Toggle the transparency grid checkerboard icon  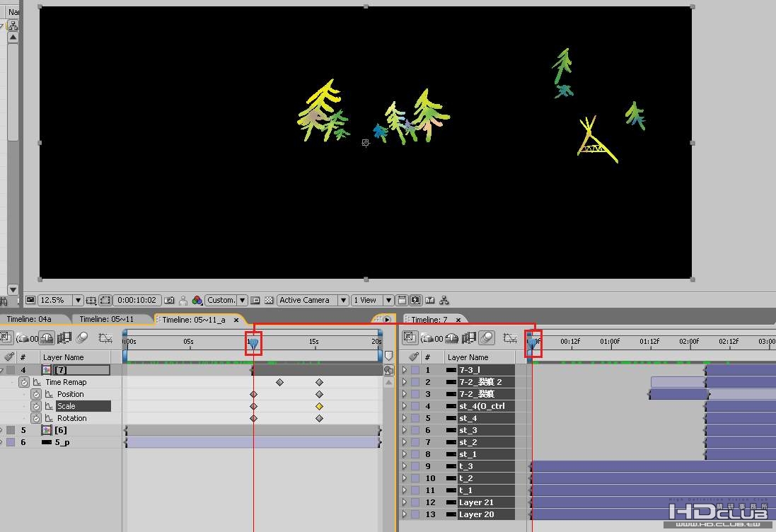coord(269,301)
